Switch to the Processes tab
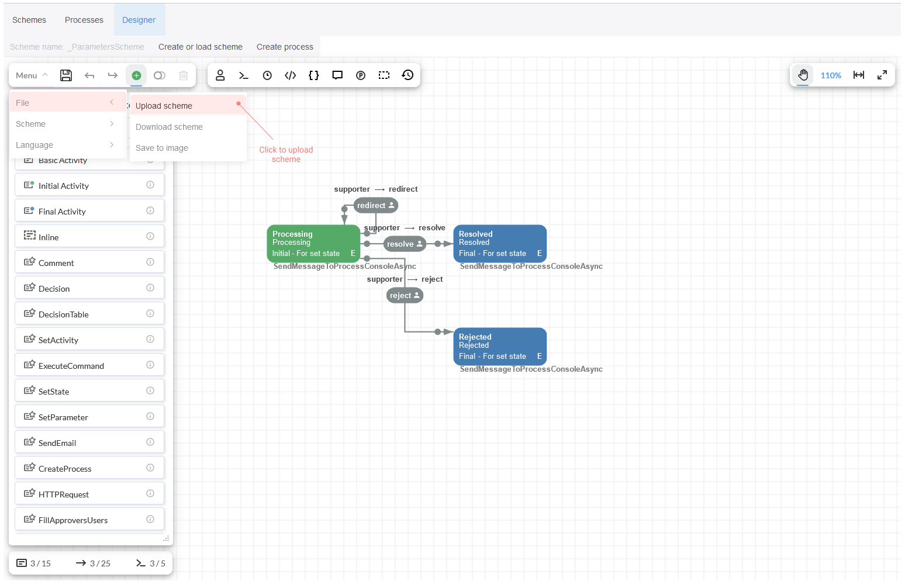Viewport: 905px width, 588px height. [x=84, y=20]
